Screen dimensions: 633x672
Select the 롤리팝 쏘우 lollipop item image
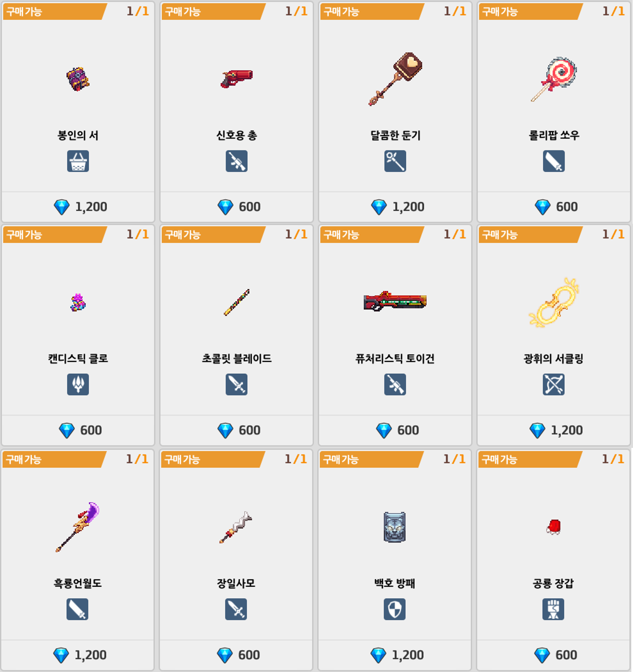point(554,79)
